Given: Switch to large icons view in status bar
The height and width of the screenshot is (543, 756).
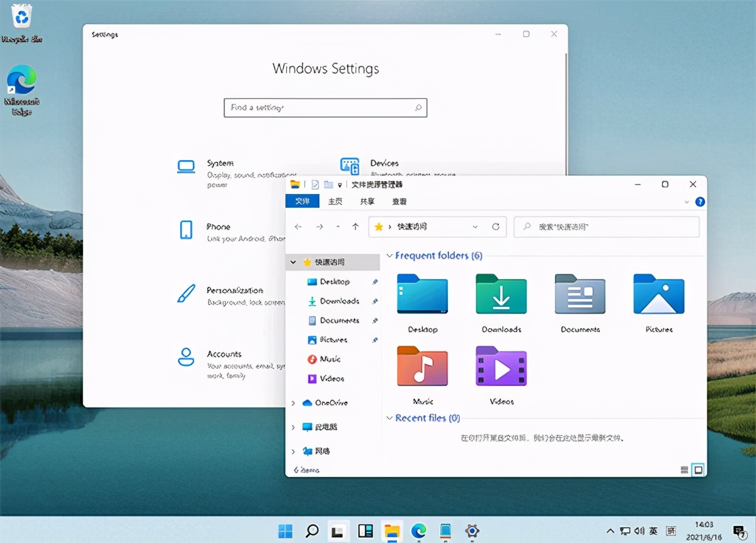Looking at the screenshot, I should tap(698, 469).
